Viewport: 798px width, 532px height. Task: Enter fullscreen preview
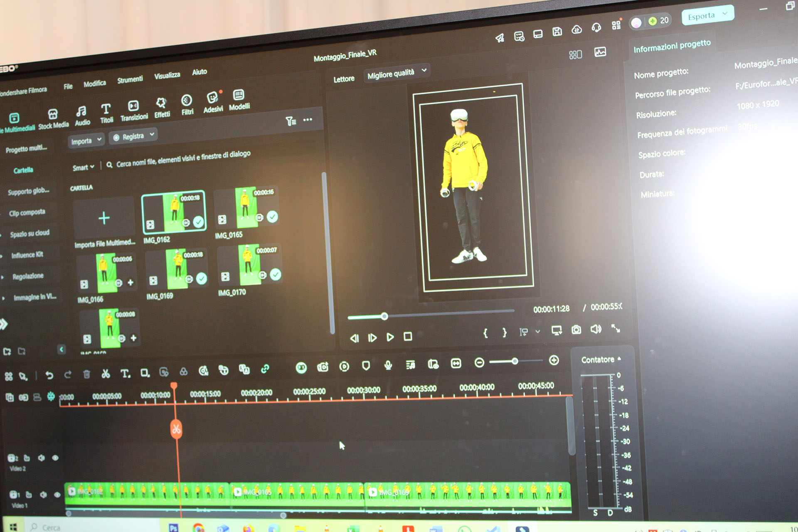[616, 328]
